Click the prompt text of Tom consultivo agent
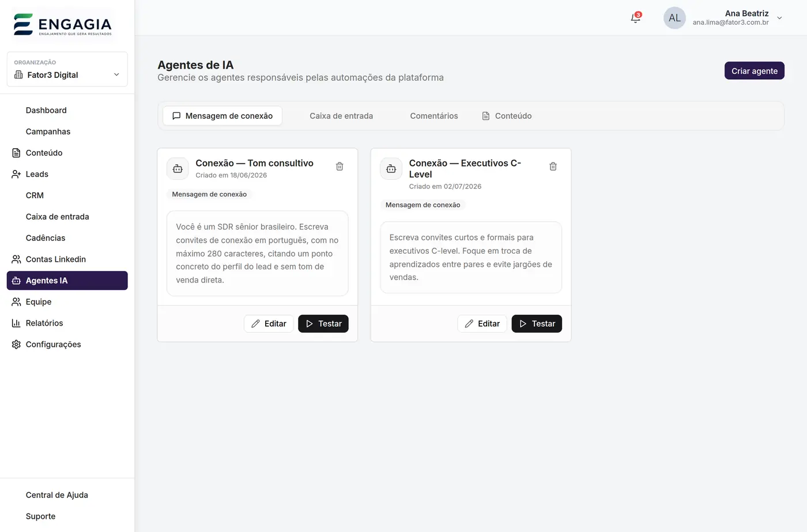 pos(257,254)
